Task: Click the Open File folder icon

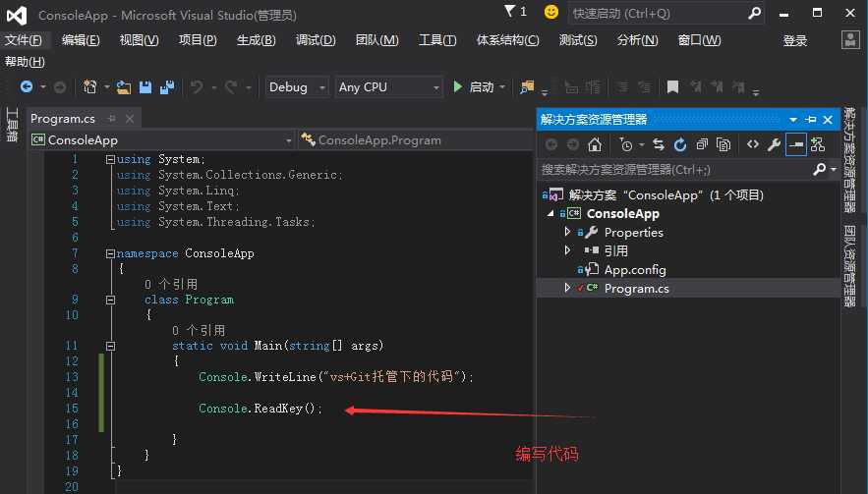Action: tap(124, 86)
